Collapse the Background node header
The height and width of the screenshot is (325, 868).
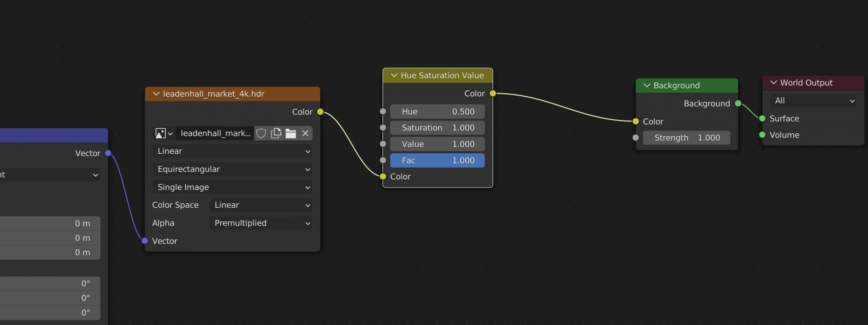coord(646,85)
